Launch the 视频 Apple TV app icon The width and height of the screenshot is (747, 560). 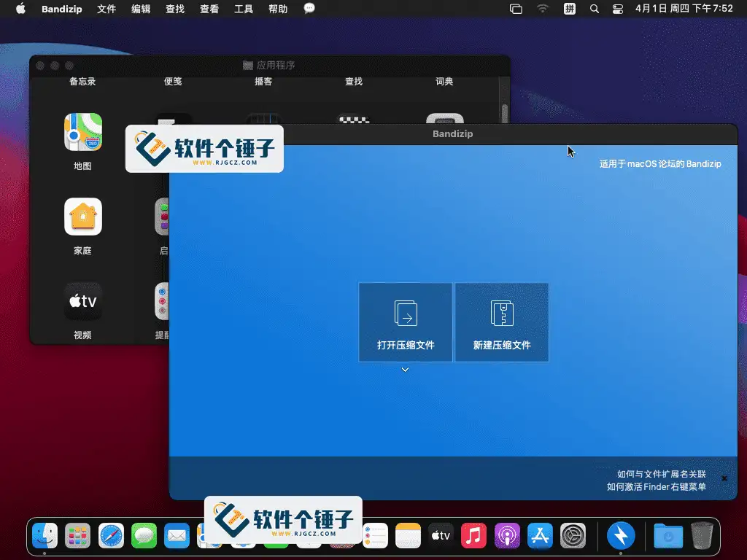coord(82,300)
